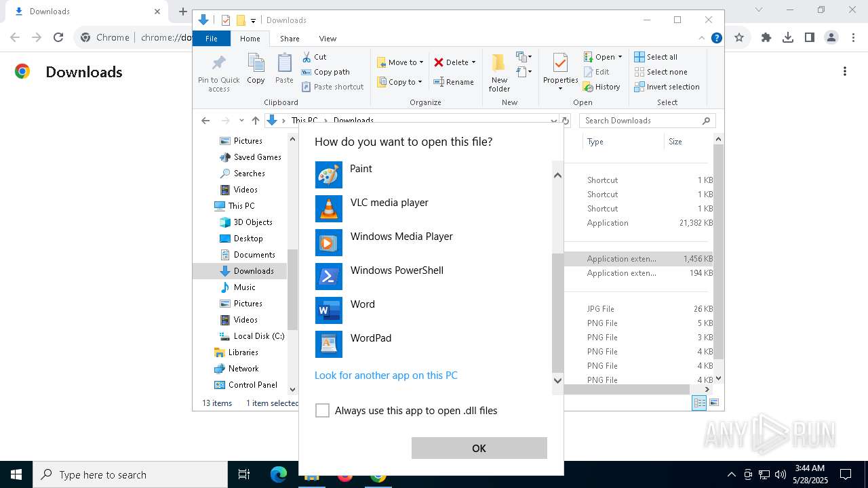Click Edit in Open group
The width and height of the screenshot is (868, 488).
(x=597, y=72)
